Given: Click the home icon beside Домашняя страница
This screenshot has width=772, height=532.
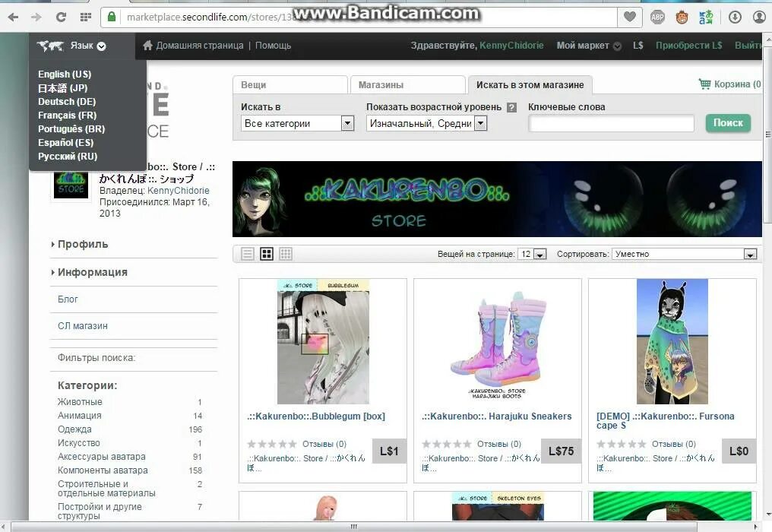Looking at the screenshot, I should (x=147, y=46).
